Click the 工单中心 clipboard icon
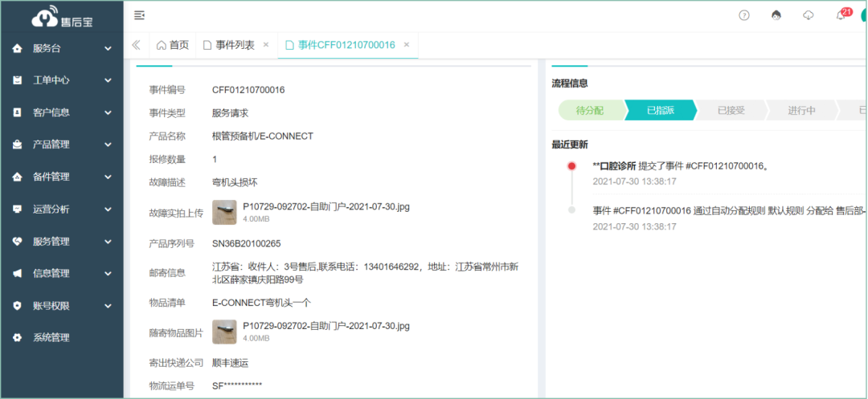The image size is (868, 399). (x=17, y=80)
